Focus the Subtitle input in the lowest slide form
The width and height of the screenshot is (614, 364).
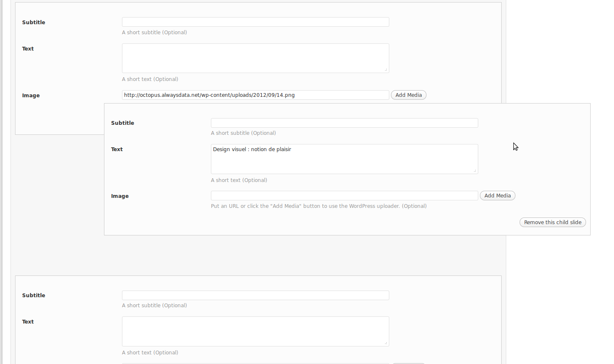pos(255,296)
